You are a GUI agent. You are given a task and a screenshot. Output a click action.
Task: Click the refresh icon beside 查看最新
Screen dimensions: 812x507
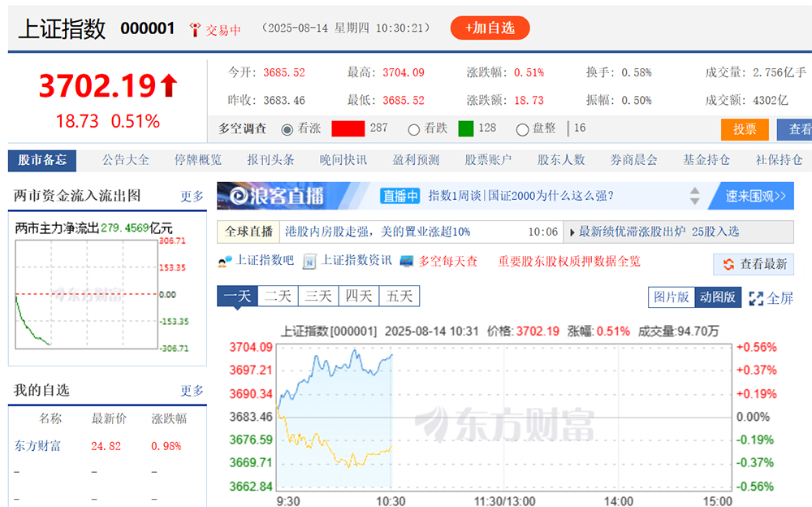click(x=728, y=264)
